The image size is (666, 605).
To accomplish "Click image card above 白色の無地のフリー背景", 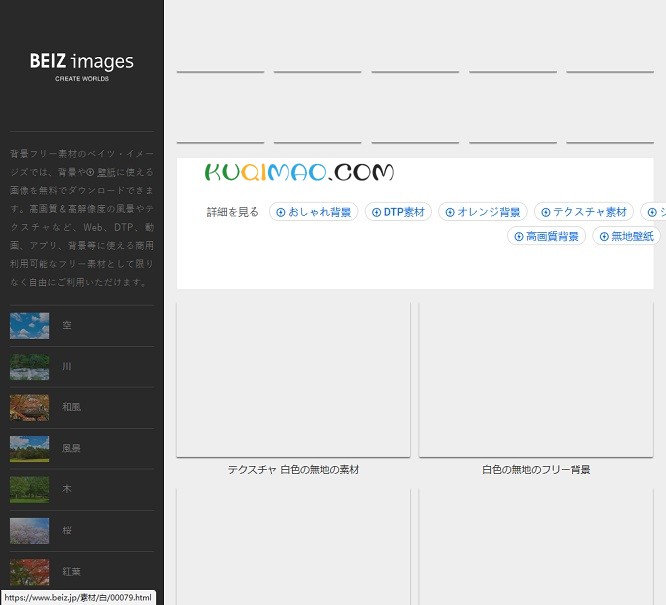I will pos(536,380).
